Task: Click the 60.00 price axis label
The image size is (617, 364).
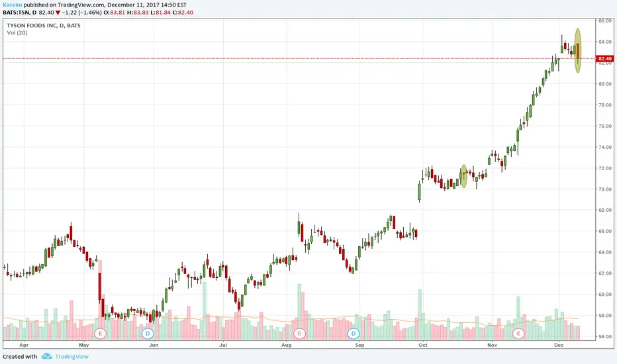Action: (x=605, y=295)
